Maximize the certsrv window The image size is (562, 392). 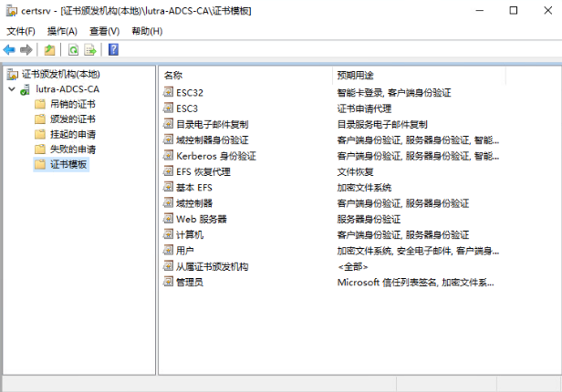pos(514,10)
